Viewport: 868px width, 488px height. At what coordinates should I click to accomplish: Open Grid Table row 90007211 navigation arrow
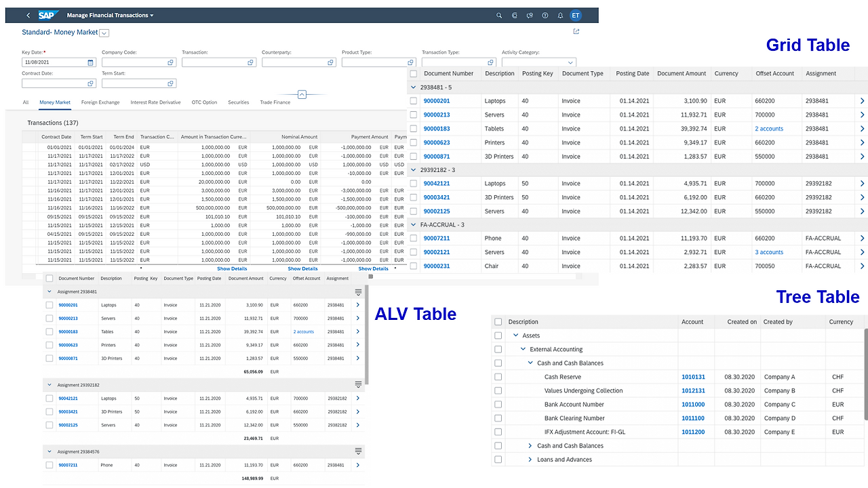863,239
